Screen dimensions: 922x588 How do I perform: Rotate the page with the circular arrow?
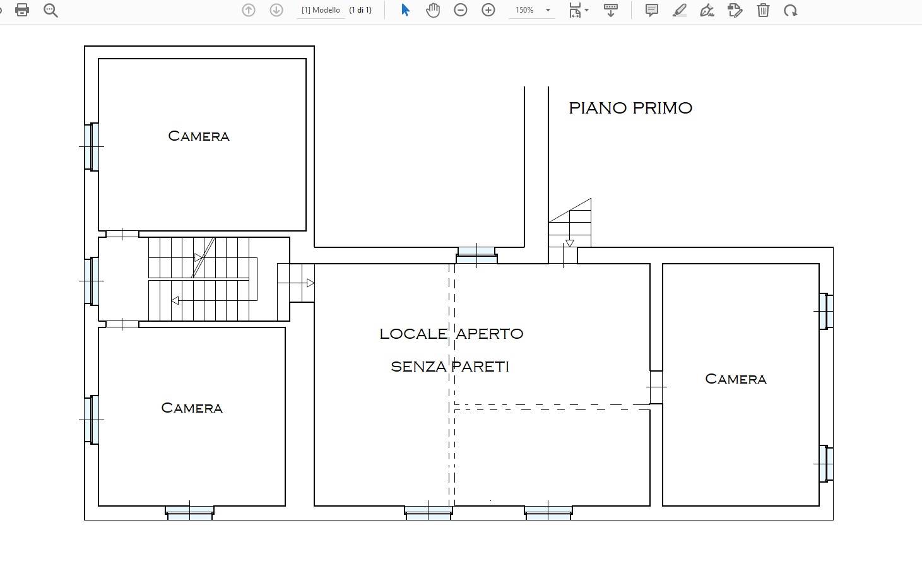click(791, 10)
